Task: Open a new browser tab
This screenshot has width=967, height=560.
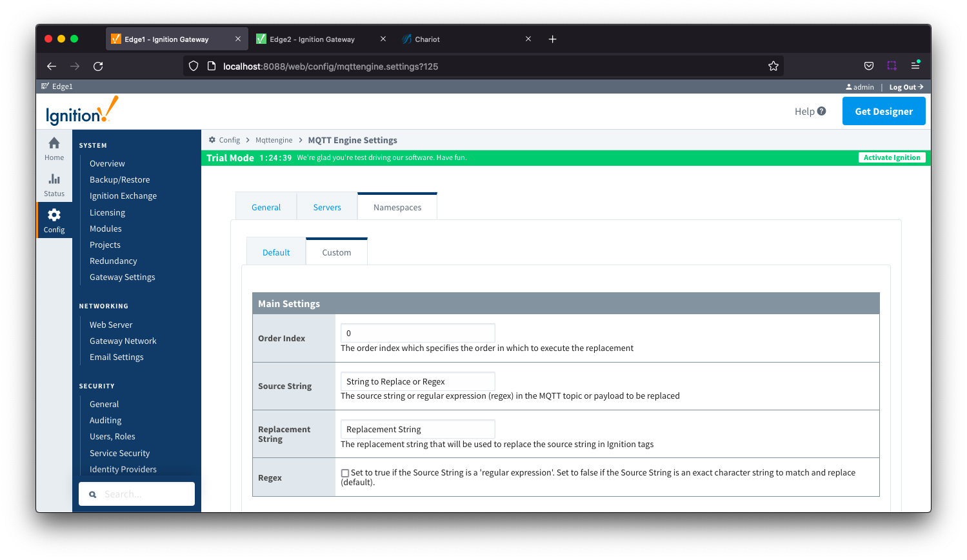Action: click(553, 39)
